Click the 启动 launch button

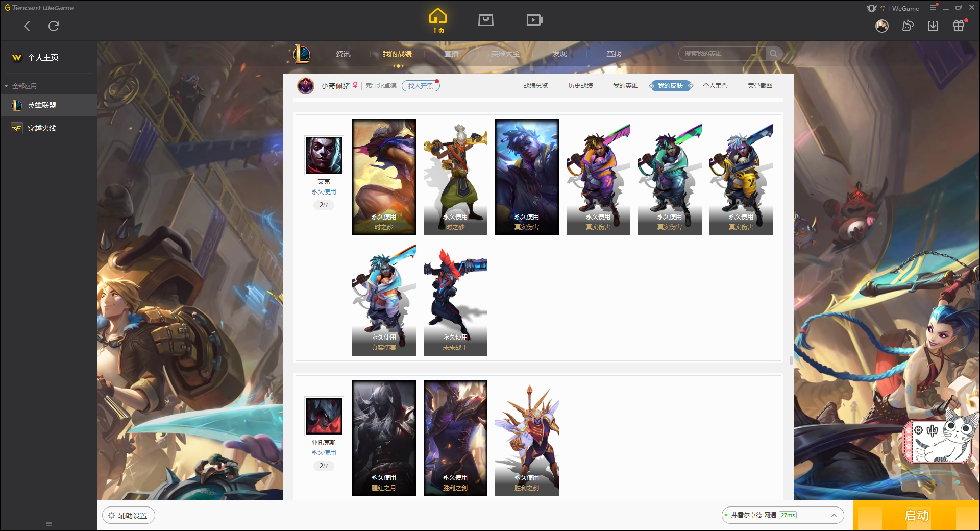pyautogui.click(x=916, y=515)
